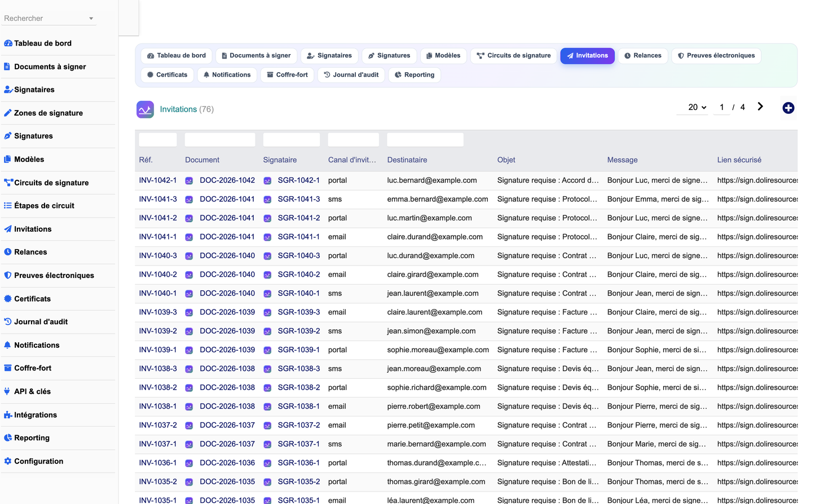Image resolution: width=815 pixels, height=504 pixels.
Task: Open the Certificats top tab
Action: click(x=167, y=75)
